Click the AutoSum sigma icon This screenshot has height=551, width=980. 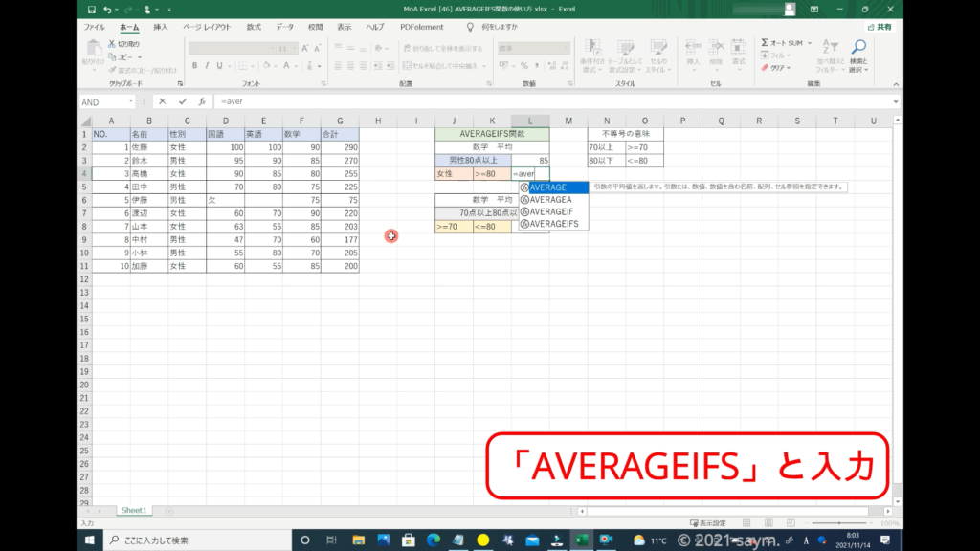point(765,43)
